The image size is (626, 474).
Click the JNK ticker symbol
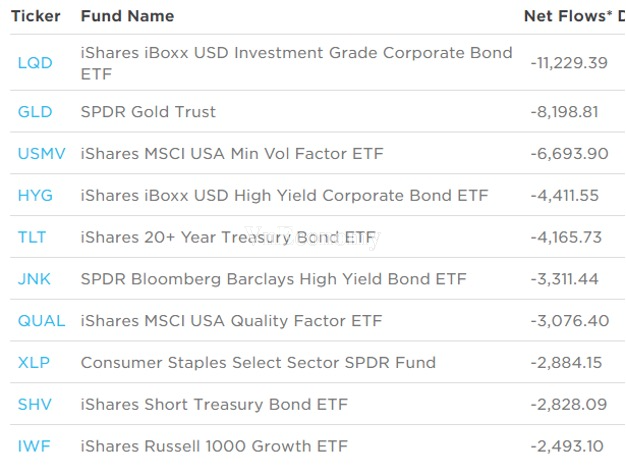34,279
